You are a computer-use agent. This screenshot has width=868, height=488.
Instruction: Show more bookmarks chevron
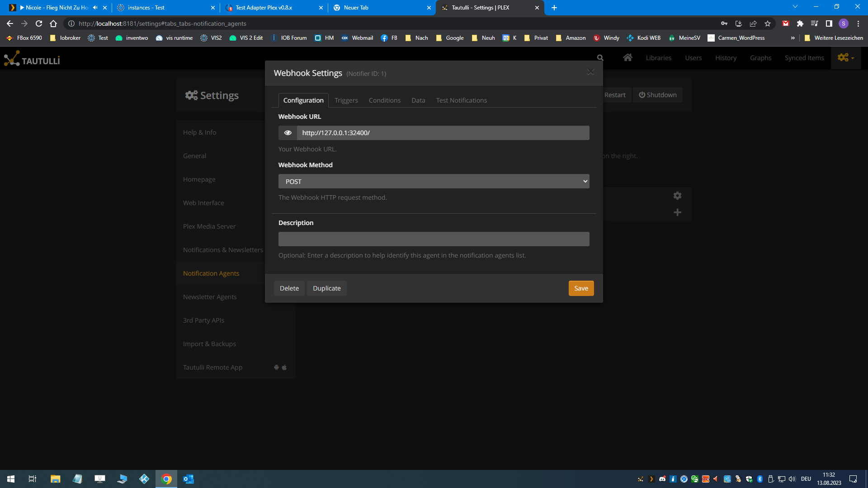click(x=793, y=38)
